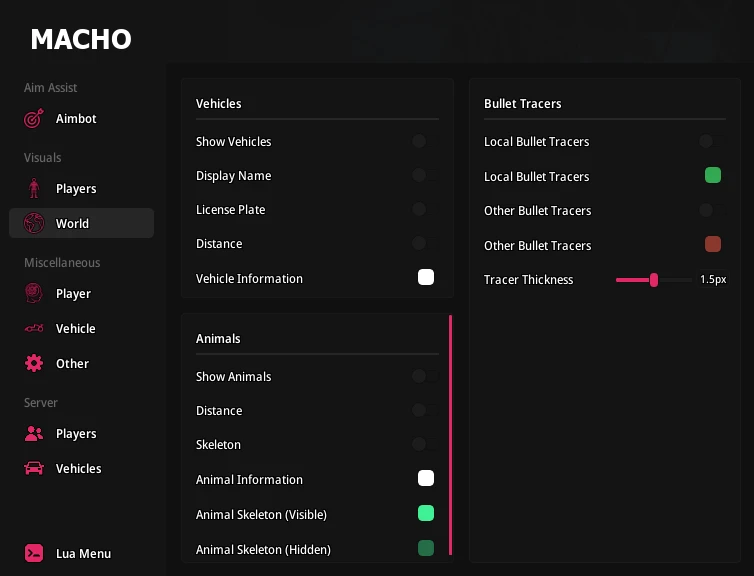Viewport: 754px width, 576px height.
Task: Toggle License Plate switch
Action: pos(426,209)
